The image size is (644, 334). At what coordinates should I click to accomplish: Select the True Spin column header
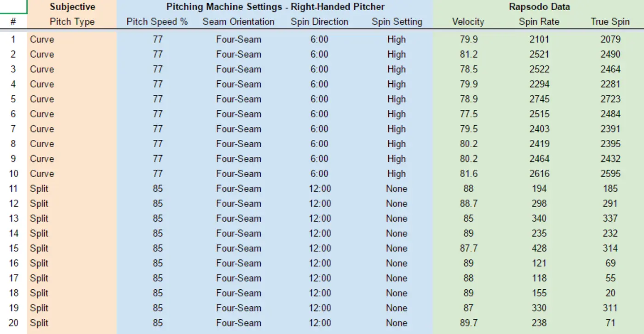tap(610, 22)
